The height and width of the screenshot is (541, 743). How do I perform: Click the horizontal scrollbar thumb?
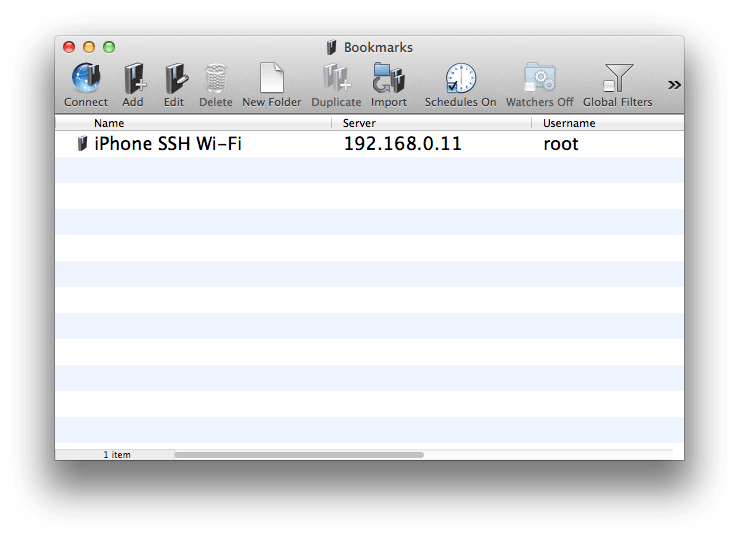298,455
